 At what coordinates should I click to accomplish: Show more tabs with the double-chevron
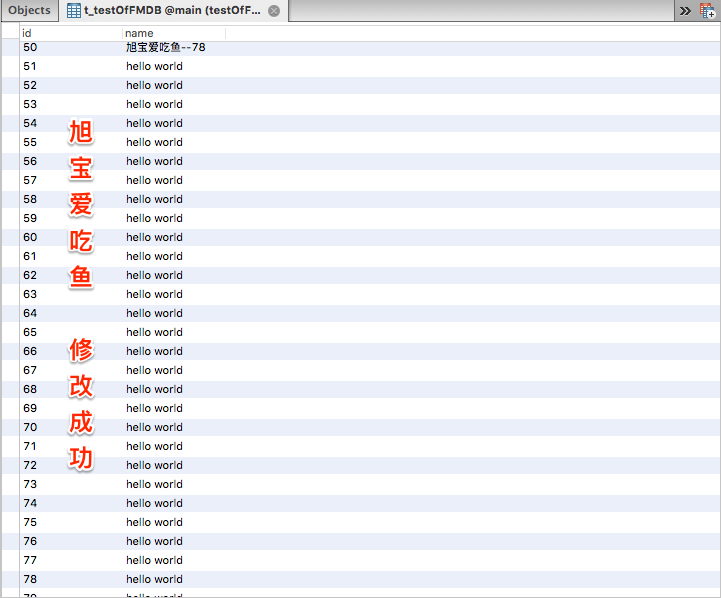[x=685, y=11]
